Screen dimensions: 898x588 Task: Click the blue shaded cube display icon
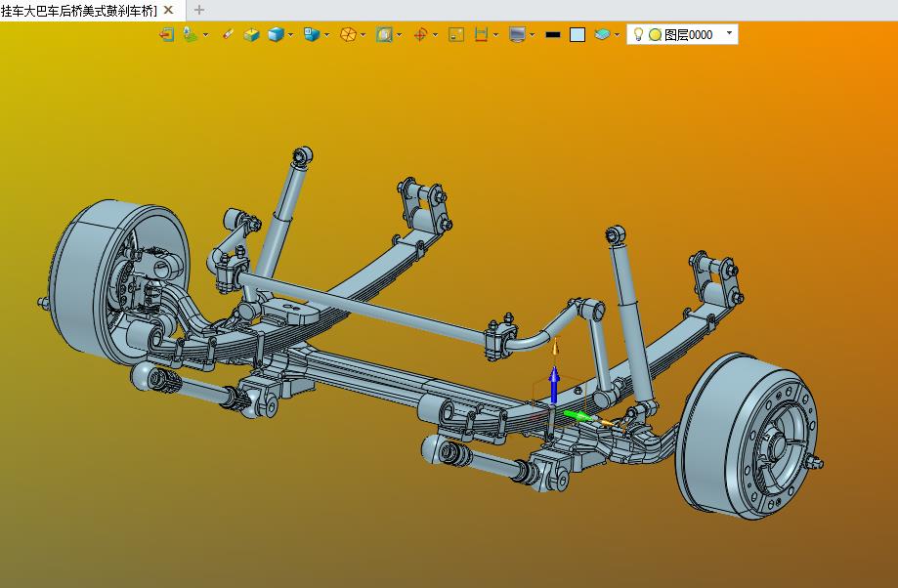[276, 35]
